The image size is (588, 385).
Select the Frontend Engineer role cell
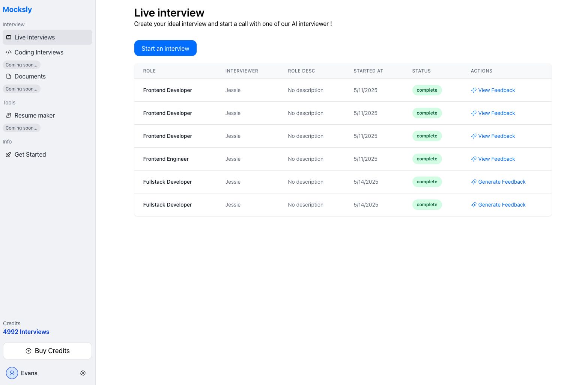click(166, 159)
